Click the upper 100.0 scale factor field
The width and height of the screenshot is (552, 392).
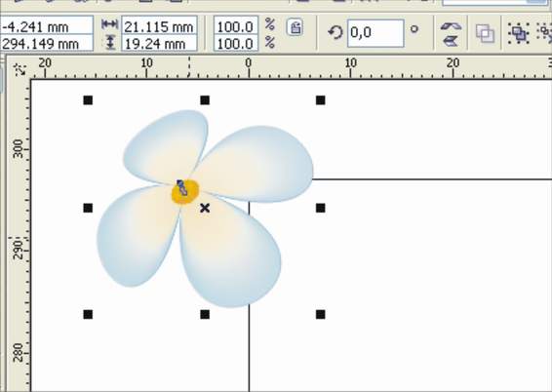235,26
